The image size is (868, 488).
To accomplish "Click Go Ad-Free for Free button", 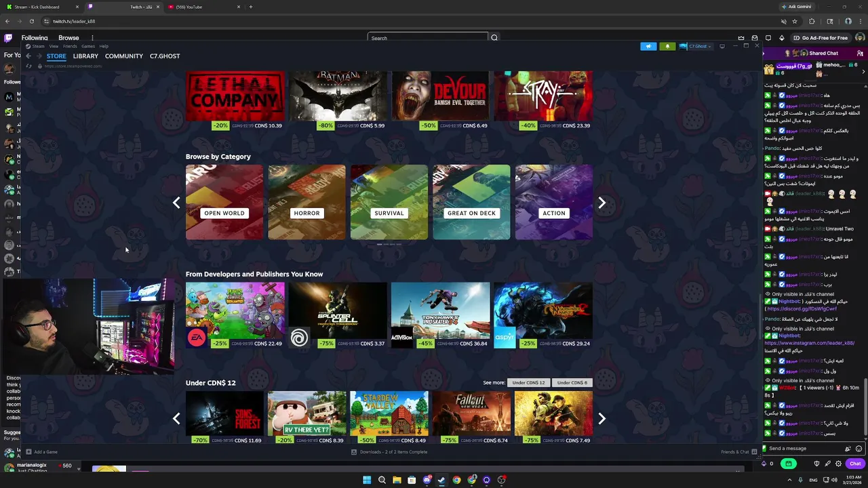I will (821, 38).
